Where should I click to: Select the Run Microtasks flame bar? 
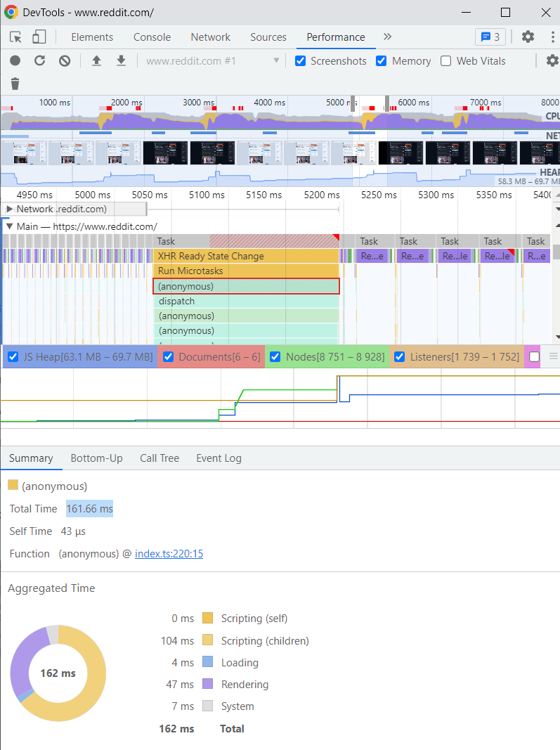(x=247, y=271)
